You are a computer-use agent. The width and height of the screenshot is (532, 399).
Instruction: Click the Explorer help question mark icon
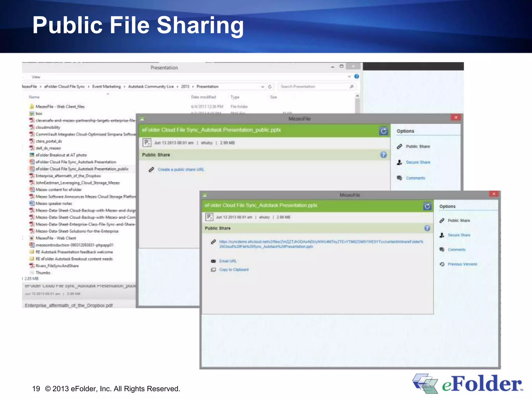pos(357,76)
